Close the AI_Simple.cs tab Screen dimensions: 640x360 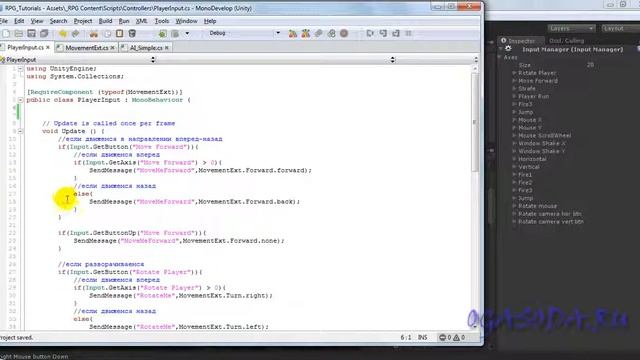(167, 48)
